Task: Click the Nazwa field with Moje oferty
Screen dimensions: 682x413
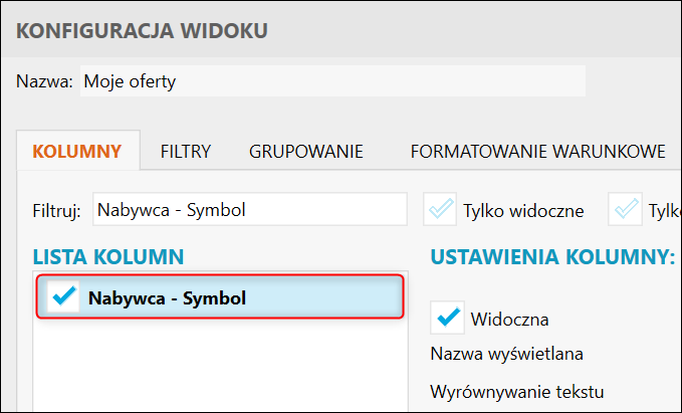Action: click(330, 81)
